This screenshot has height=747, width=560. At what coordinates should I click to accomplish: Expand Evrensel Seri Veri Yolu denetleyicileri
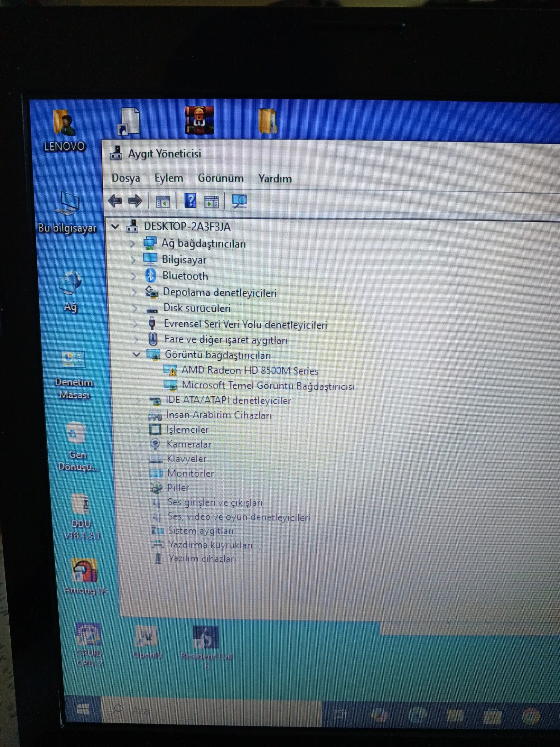point(136,324)
